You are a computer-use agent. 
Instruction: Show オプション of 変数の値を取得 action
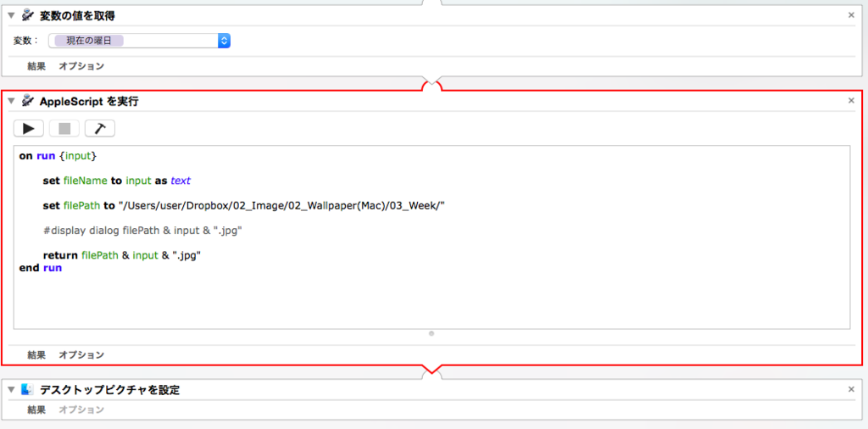point(81,66)
